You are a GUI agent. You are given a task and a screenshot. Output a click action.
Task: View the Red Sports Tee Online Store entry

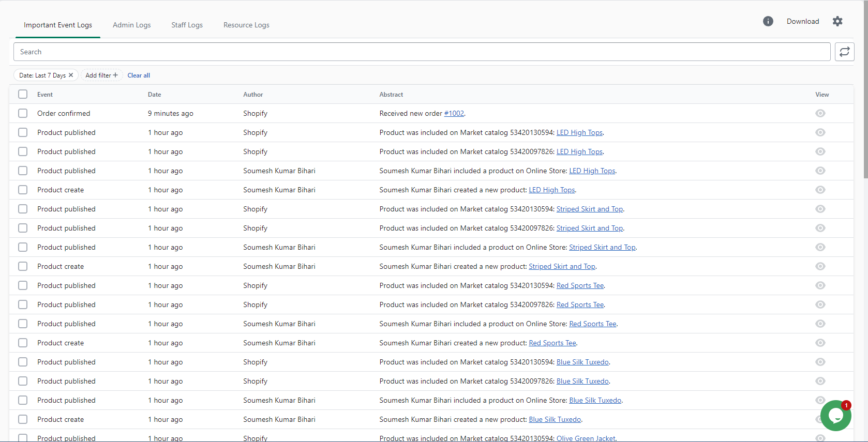click(x=820, y=324)
